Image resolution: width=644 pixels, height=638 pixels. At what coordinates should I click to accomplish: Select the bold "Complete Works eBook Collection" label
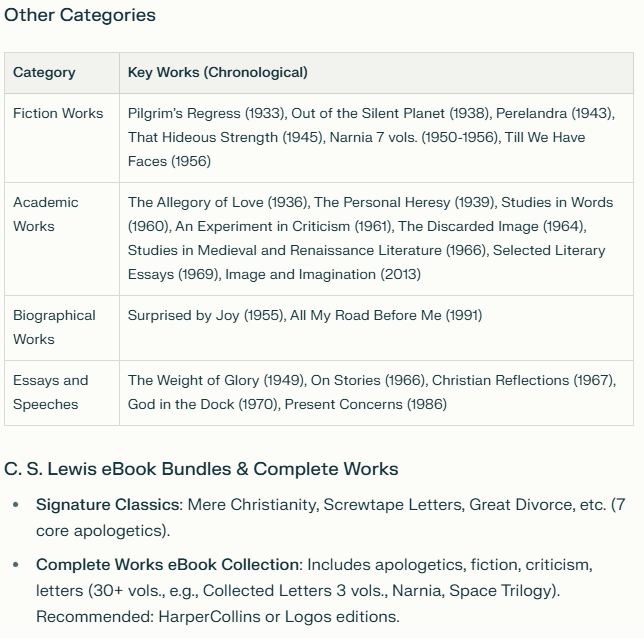point(167,566)
